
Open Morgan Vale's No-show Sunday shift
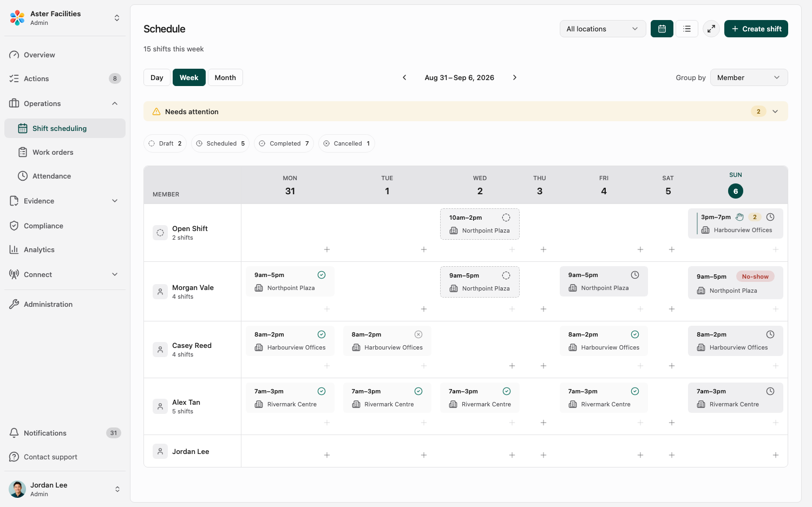(x=736, y=283)
